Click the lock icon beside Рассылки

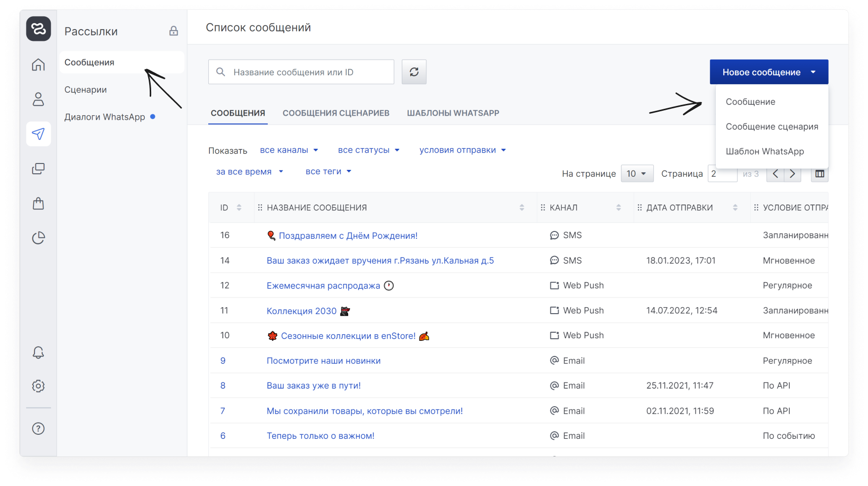click(x=174, y=31)
